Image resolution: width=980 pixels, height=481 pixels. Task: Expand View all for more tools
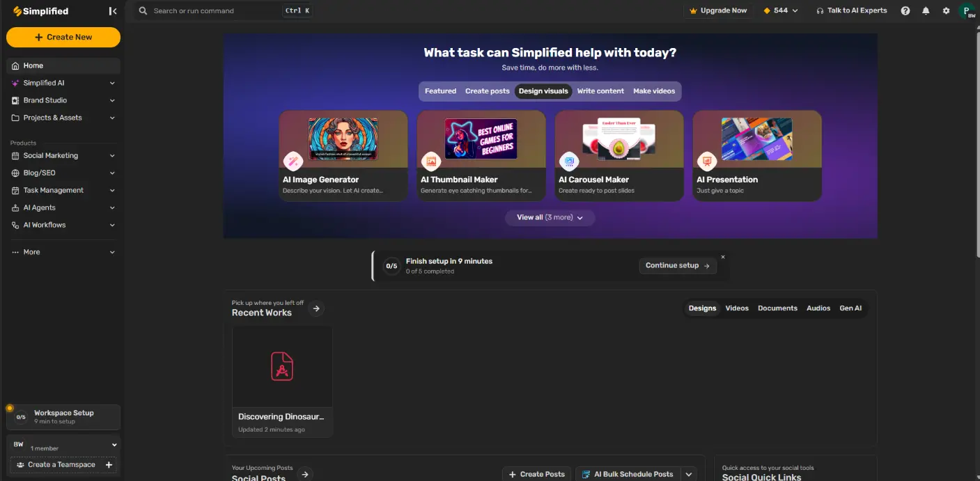pos(550,217)
